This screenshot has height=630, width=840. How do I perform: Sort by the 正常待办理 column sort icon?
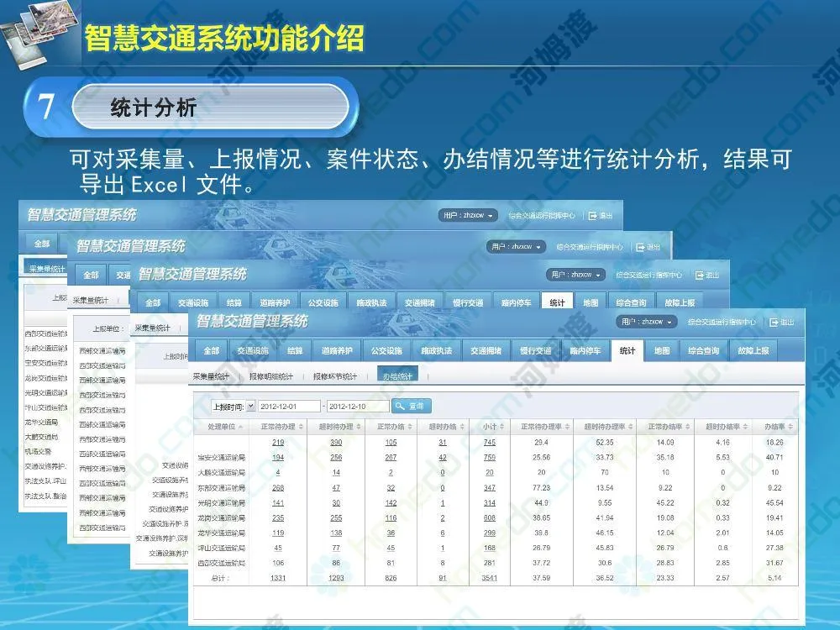pyautogui.click(x=301, y=428)
